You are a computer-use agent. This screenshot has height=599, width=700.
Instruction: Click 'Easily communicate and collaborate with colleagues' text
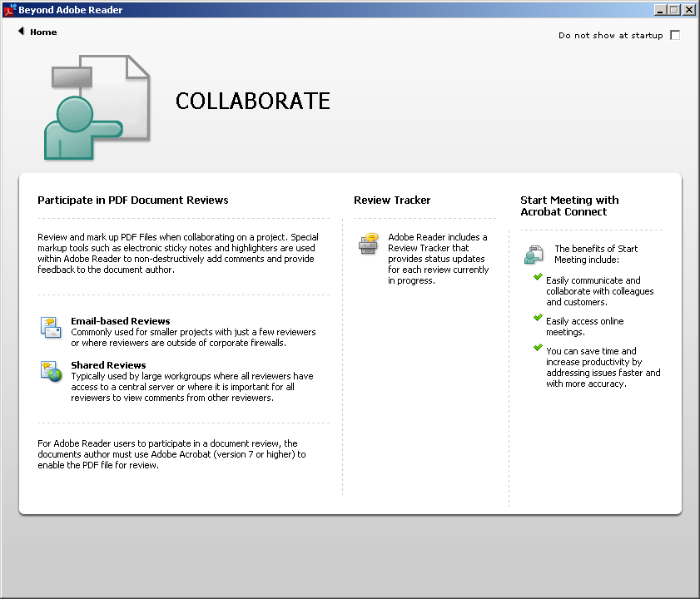tap(599, 291)
